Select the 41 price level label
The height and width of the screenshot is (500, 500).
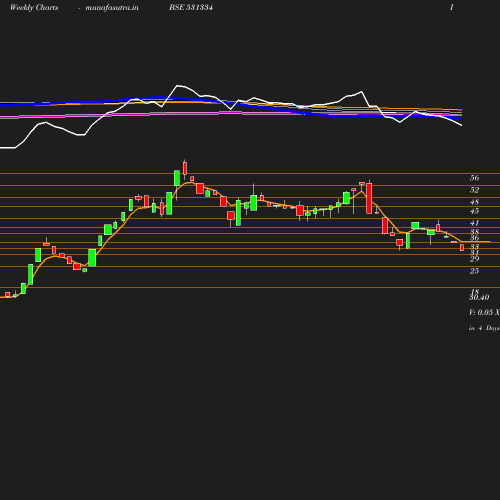(474, 223)
